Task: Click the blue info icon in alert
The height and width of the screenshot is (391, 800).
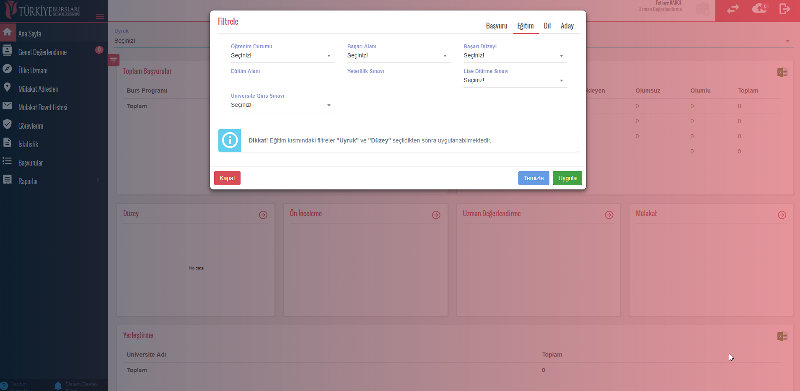Action: (230, 140)
